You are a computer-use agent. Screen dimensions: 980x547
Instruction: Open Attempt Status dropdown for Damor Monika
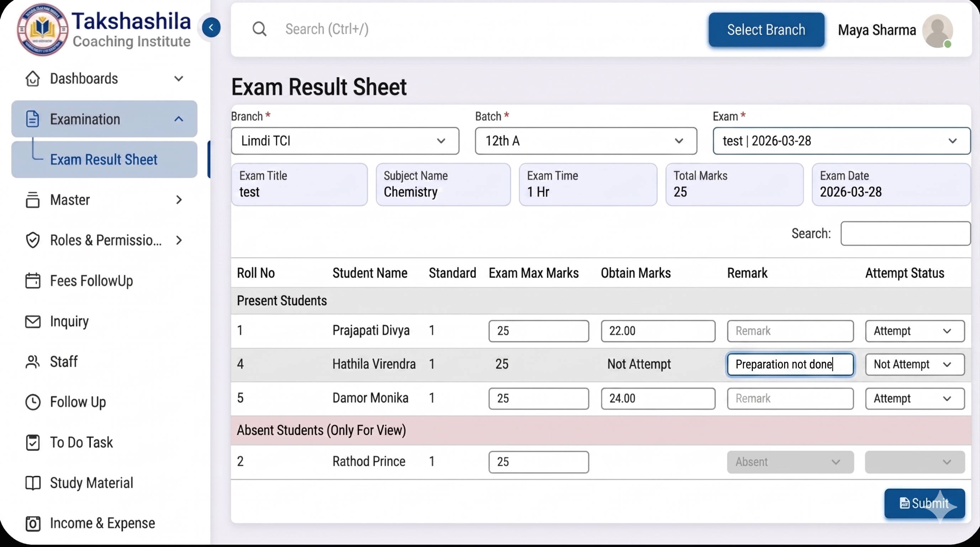pyautogui.click(x=915, y=398)
